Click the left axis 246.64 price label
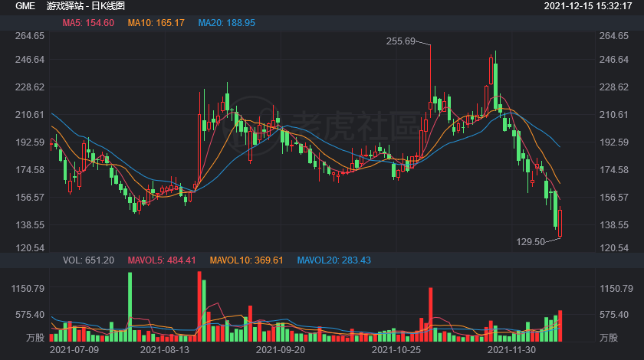The height and width of the screenshot is (360, 644). click(x=30, y=60)
